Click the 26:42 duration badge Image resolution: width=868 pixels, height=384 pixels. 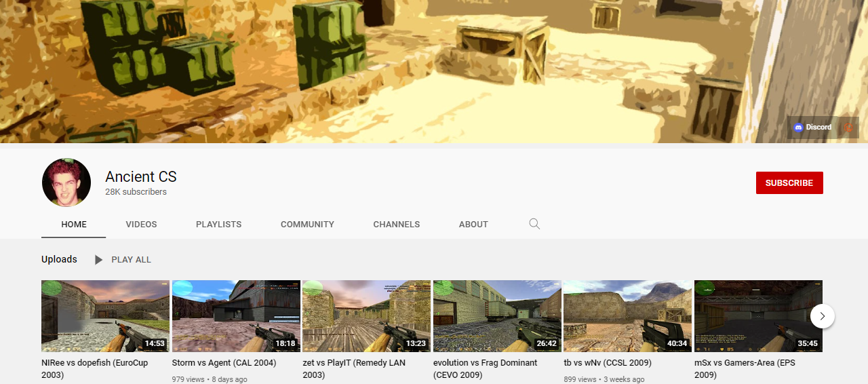point(547,343)
